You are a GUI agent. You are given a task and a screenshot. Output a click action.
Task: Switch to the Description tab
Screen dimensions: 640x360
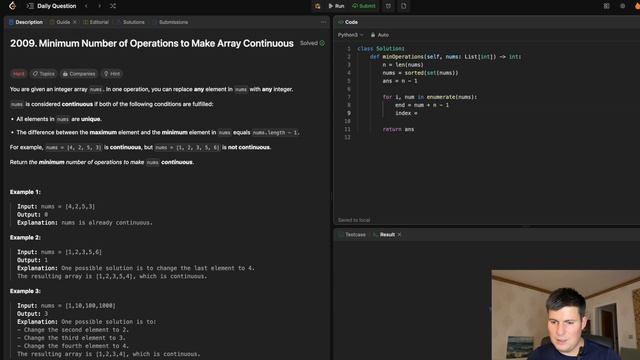[x=26, y=22]
